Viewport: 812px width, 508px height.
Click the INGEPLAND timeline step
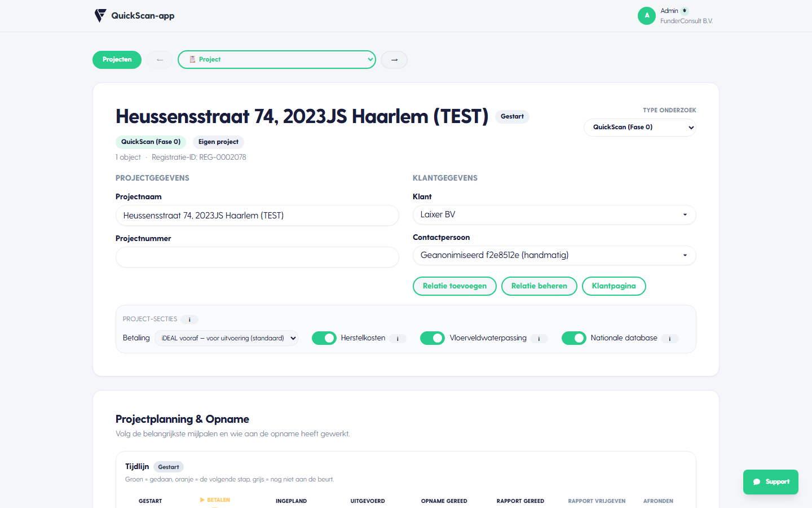click(x=291, y=501)
